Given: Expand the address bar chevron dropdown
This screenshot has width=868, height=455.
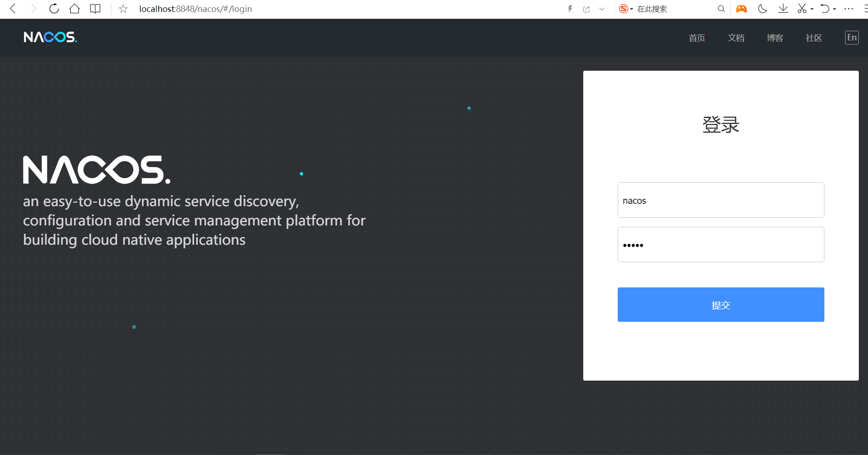Looking at the screenshot, I should pyautogui.click(x=602, y=9).
